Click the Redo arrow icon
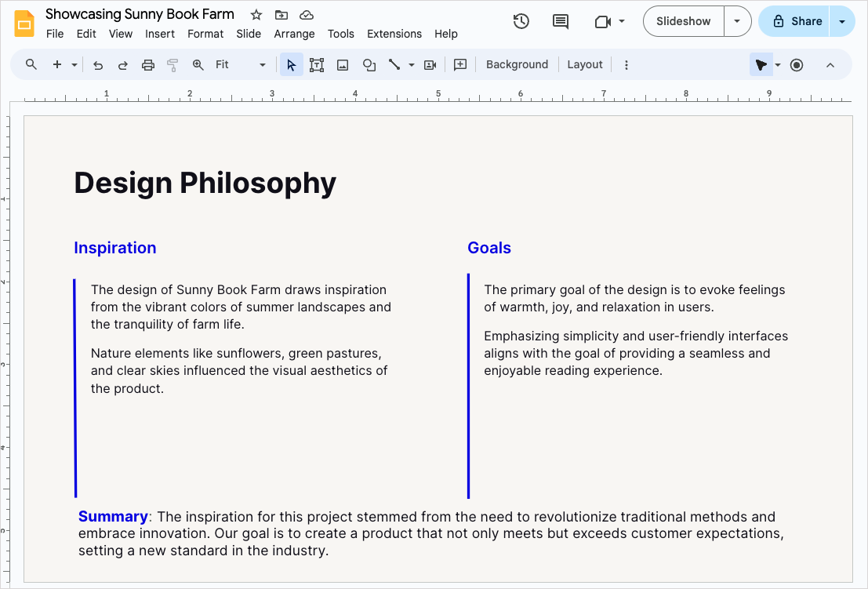 (x=123, y=65)
